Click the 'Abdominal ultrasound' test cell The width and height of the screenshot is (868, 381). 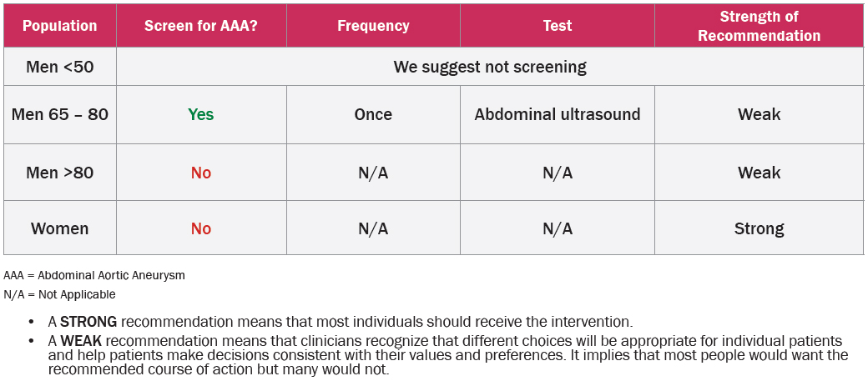558,114
